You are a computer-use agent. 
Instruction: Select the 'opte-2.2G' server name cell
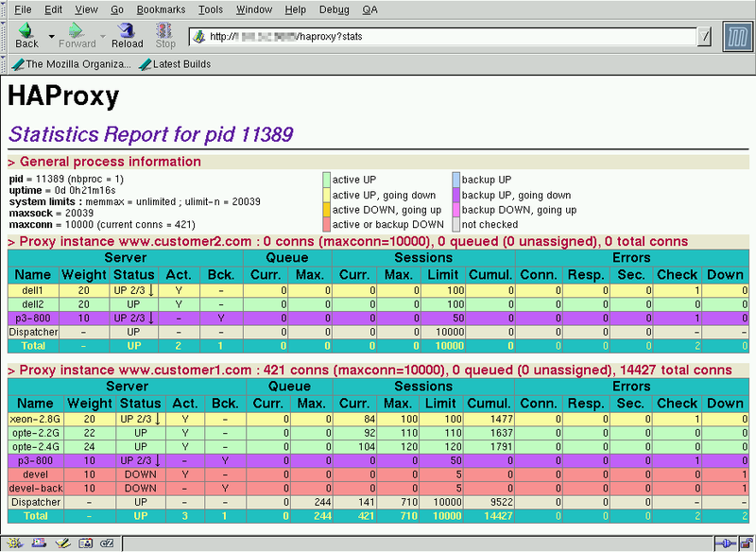point(36,433)
